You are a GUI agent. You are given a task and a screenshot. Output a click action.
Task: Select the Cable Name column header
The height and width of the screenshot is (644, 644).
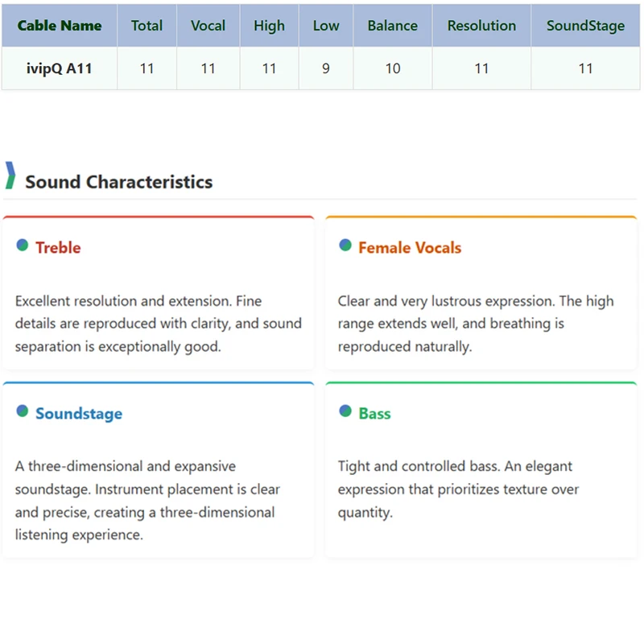(60, 26)
